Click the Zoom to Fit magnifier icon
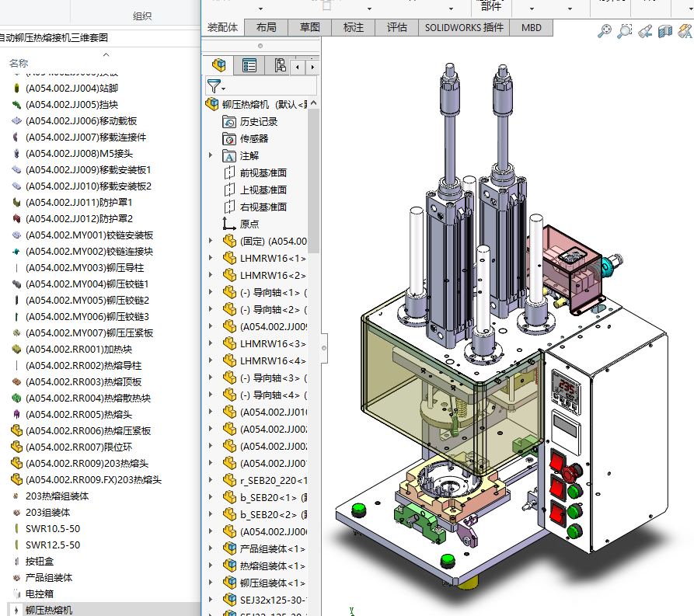Viewport: 694px width, 616px height. [604, 31]
